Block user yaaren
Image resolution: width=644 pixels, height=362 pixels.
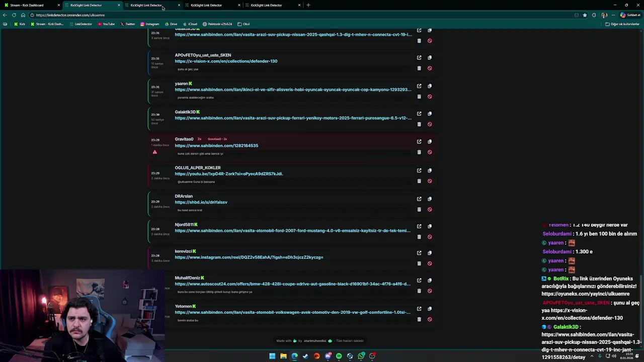430,97
